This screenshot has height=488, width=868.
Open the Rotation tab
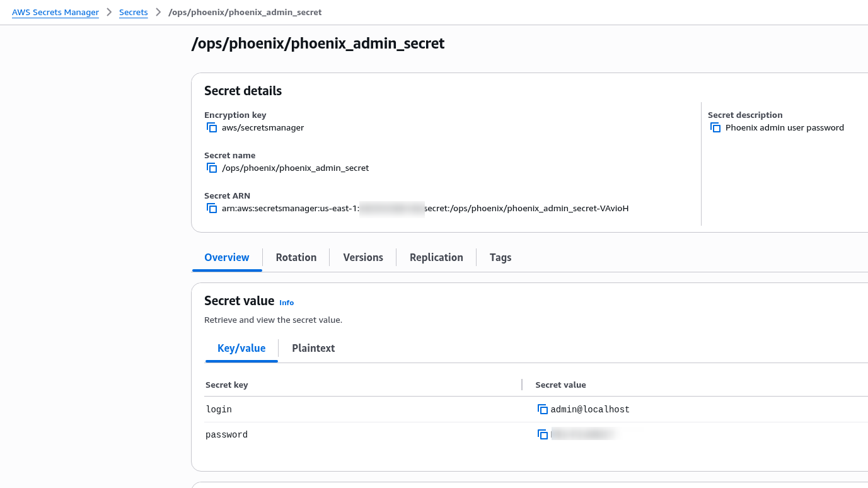coord(296,257)
